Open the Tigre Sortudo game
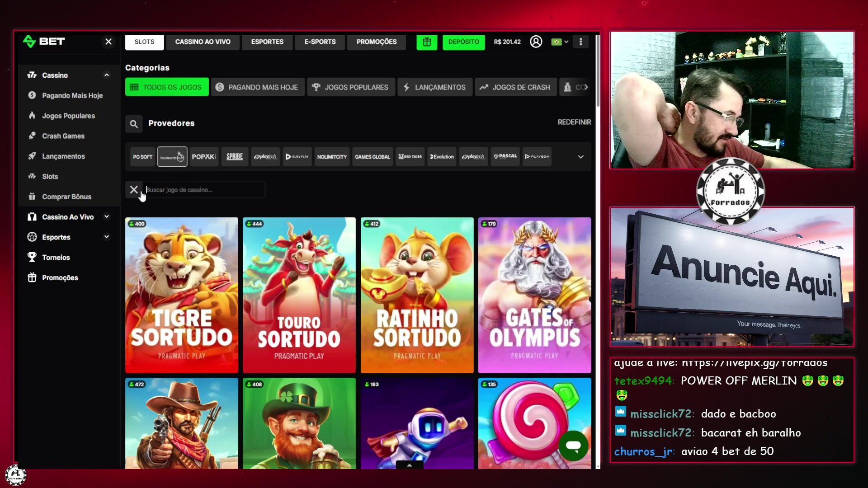The width and height of the screenshot is (868, 488). click(x=182, y=296)
